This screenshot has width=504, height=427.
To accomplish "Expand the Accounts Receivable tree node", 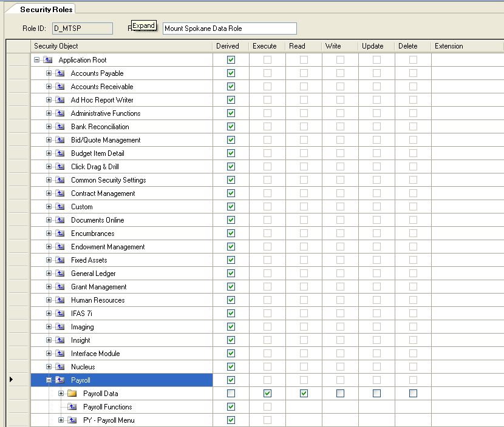I will click(49, 86).
